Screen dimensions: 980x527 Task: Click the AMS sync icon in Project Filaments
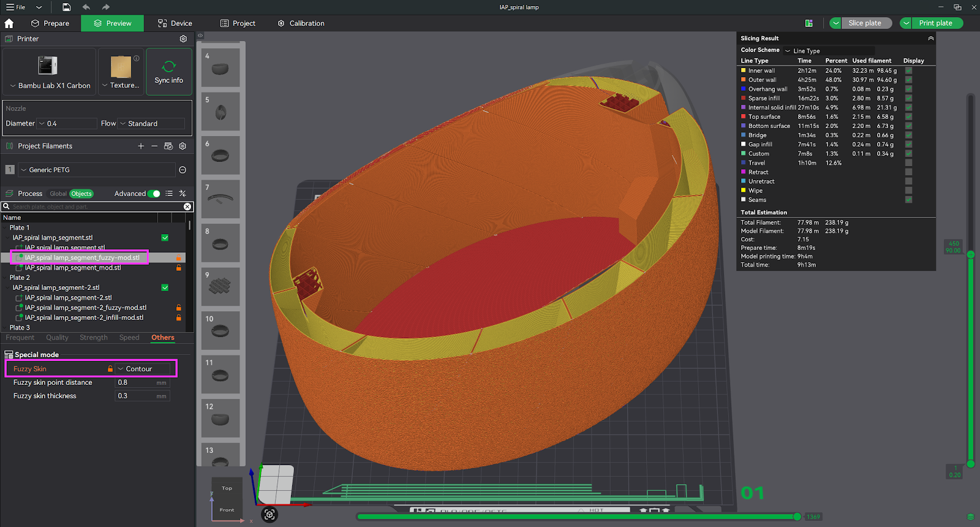168,146
